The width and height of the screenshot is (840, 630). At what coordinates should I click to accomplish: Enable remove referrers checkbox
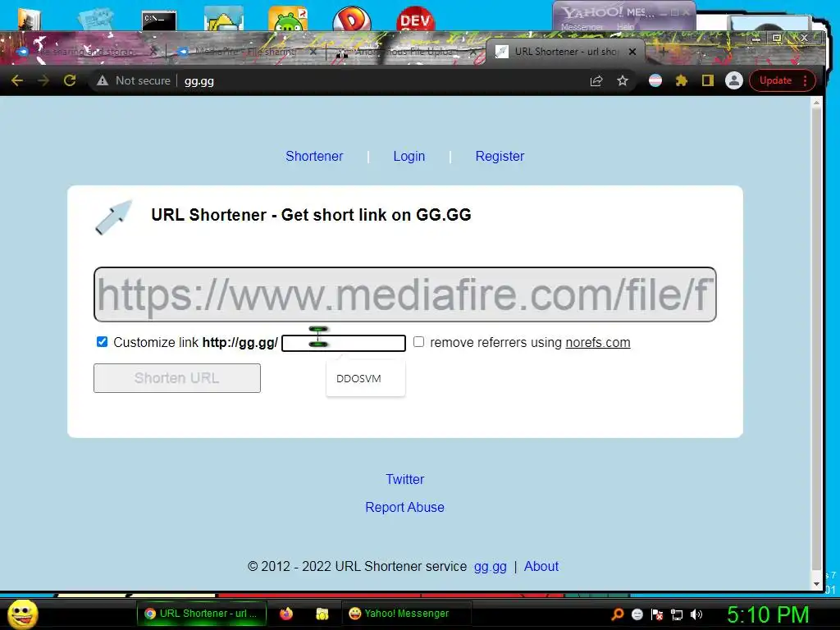419,342
